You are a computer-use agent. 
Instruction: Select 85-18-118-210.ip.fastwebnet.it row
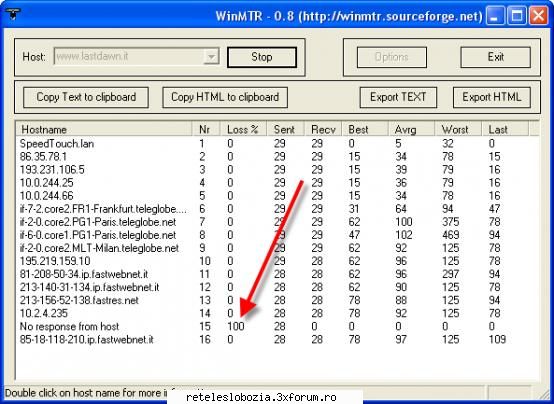click(x=277, y=339)
